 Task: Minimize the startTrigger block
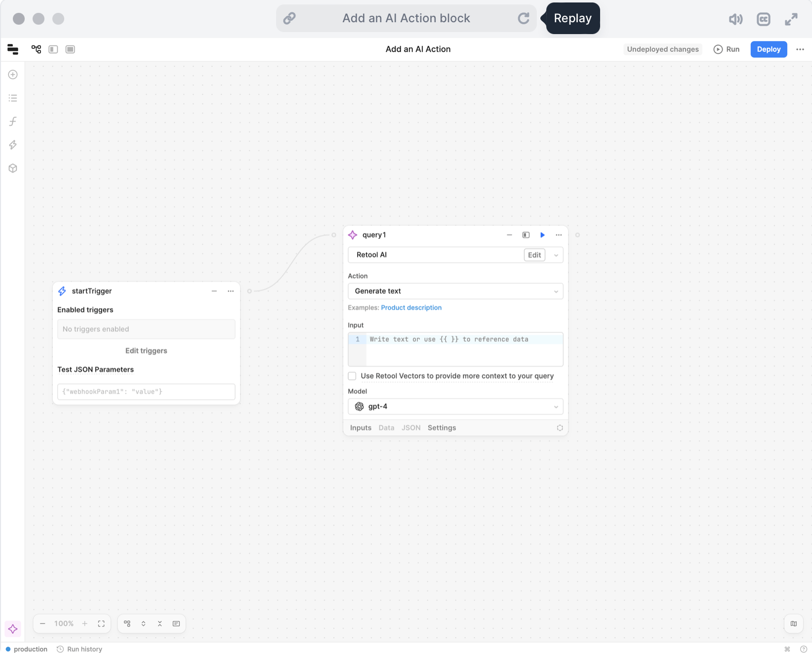click(x=214, y=291)
